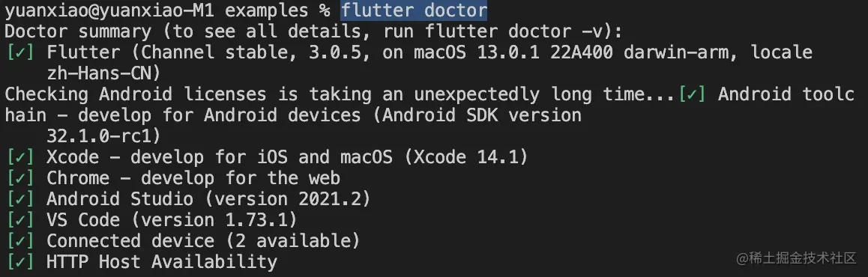Click the checkmark beside VS Code
868x277 pixels.
point(20,220)
